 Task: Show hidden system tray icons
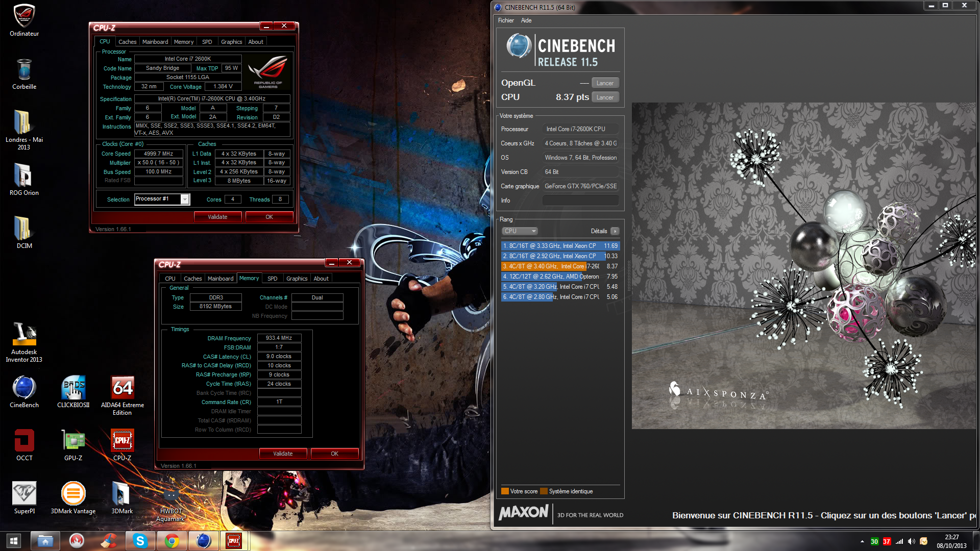click(862, 541)
